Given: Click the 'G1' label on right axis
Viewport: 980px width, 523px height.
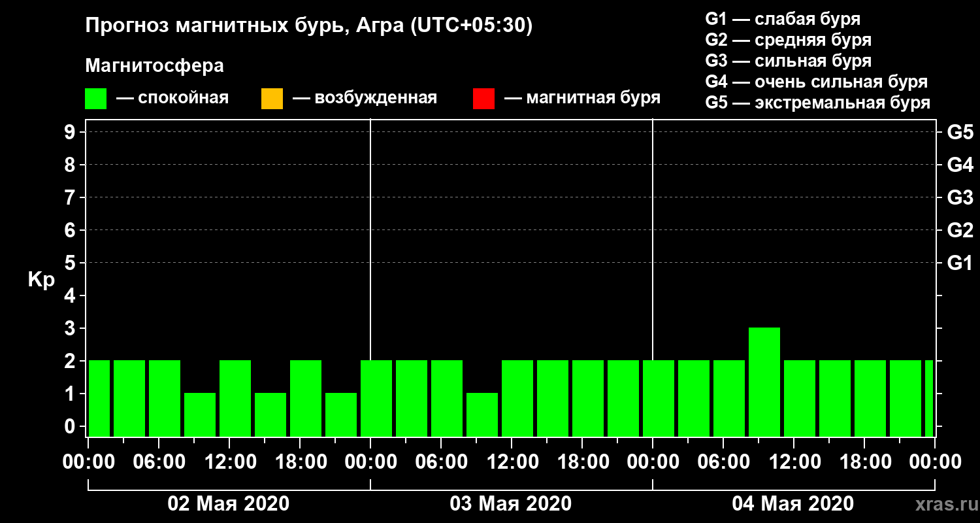Looking at the screenshot, I should [x=960, y=263].
